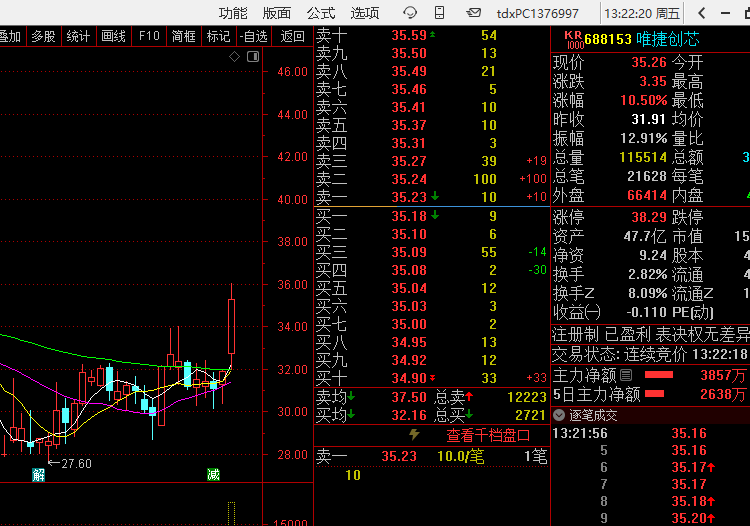Screen dimensions: 750x526
Task: Select the 画线 drawing tool button
Action: point(114,36)
